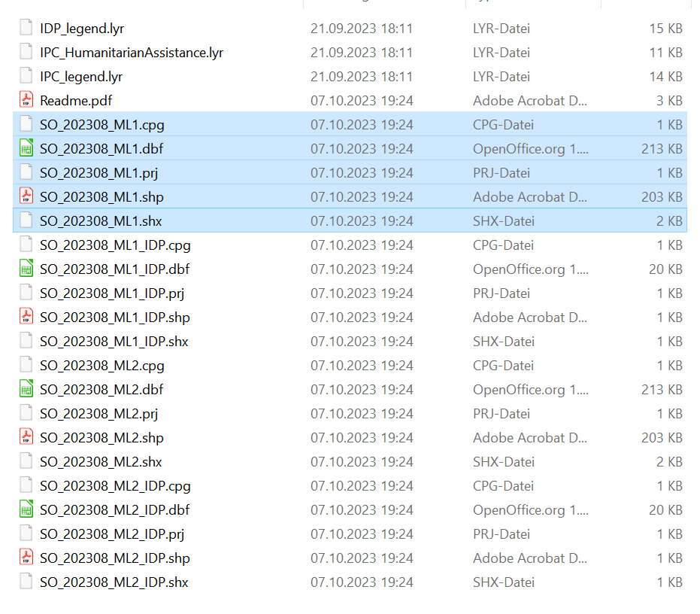Click the Readme.pdf PDF icon
700x614 pixels.
click(x=26, y=100)
